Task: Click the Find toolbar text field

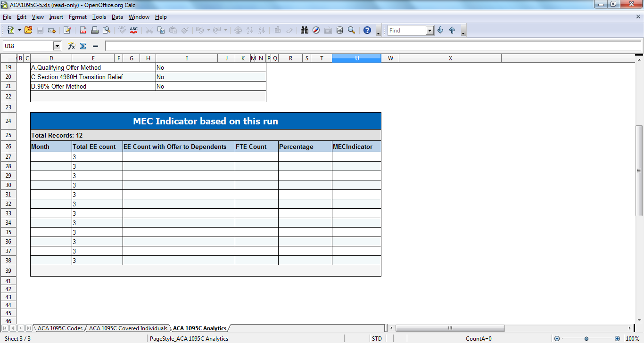Action: (x=406, y=30)
